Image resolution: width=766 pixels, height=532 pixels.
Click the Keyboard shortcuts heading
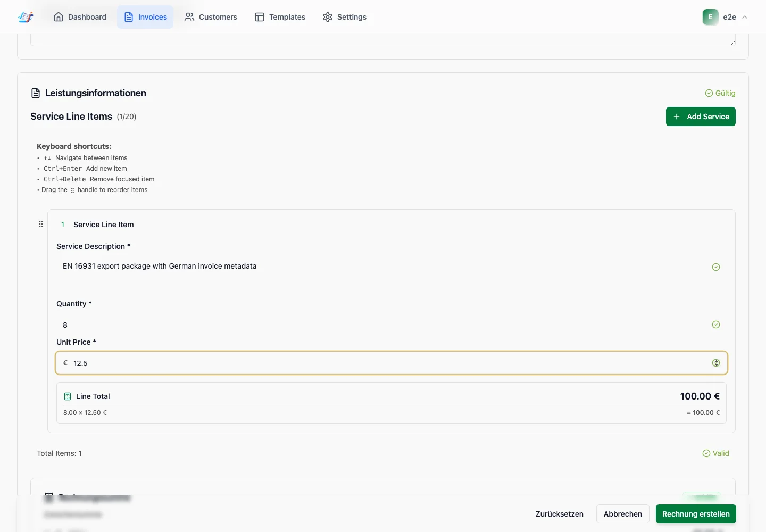point(74,146)
